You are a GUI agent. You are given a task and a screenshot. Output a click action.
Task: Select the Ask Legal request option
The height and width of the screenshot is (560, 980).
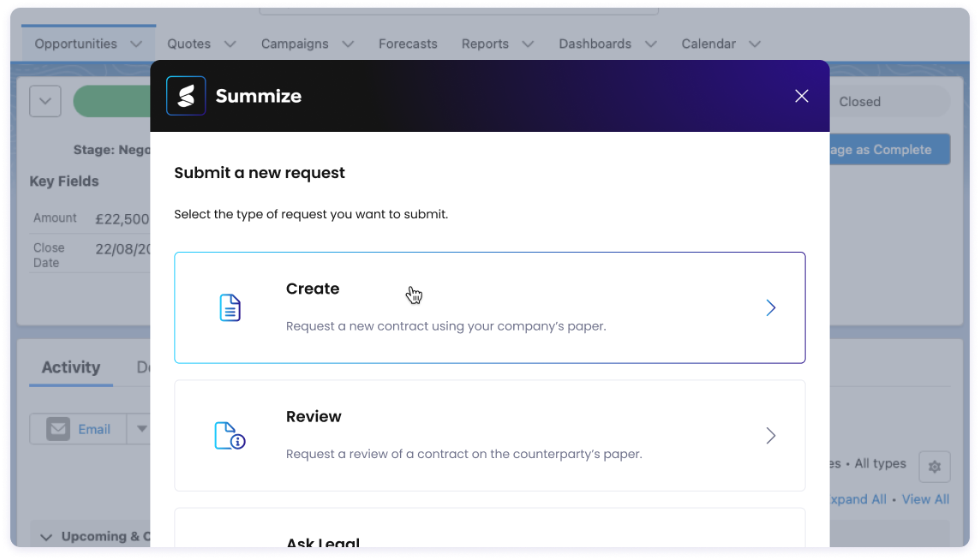pyautogui.click(x=489, y=528)
